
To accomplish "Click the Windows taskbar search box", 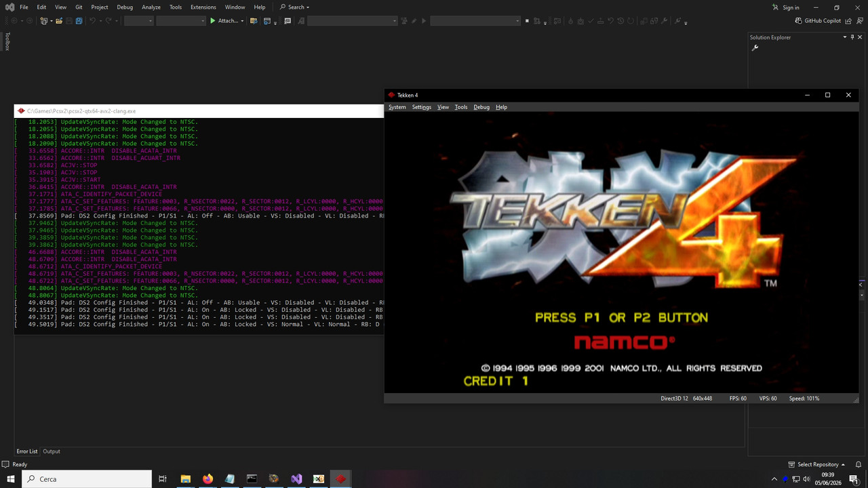I will pos(87,479).
